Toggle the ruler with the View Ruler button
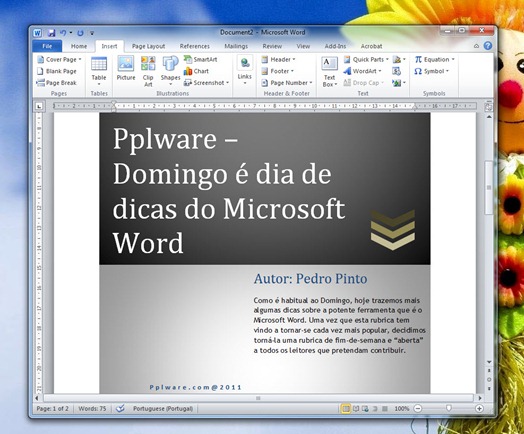Image resolution: width=524 pixels, height=434 pixels. click(x=489, y=107)
